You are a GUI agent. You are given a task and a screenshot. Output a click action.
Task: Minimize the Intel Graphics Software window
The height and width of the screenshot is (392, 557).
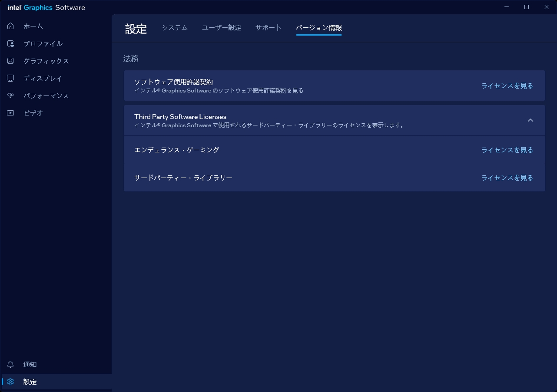(x=507, y=7)
